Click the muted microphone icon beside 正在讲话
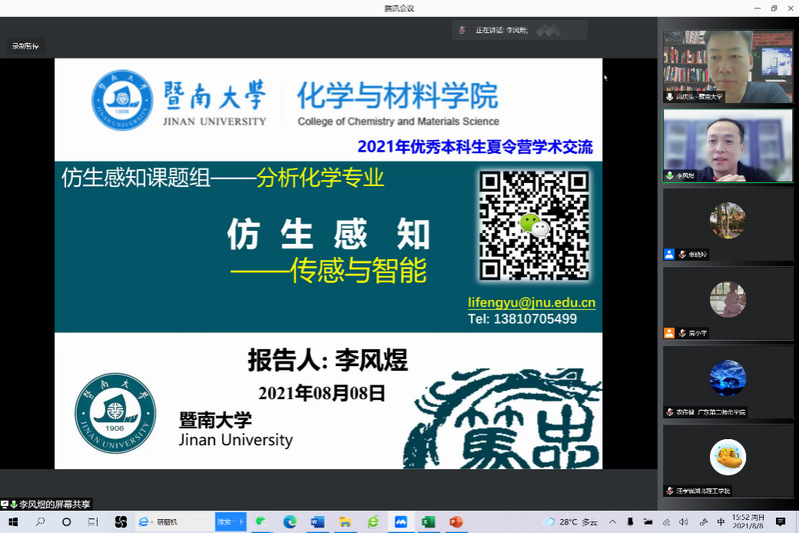 pyautogui.click(x=462, y=31)
